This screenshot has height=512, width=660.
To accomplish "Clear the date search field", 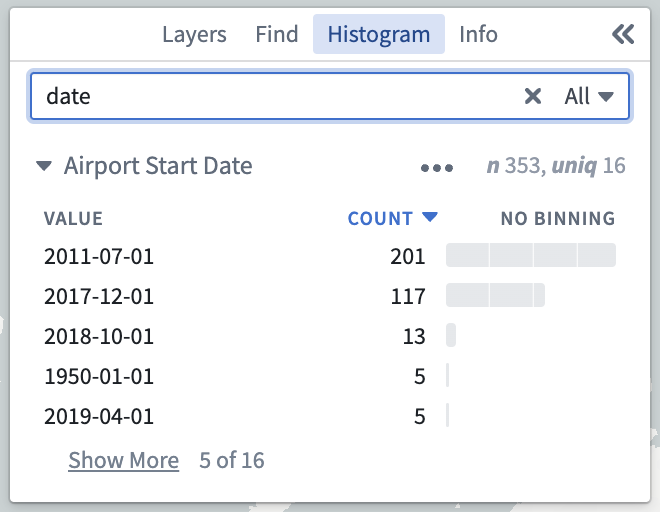I will [x=533, y=96].
